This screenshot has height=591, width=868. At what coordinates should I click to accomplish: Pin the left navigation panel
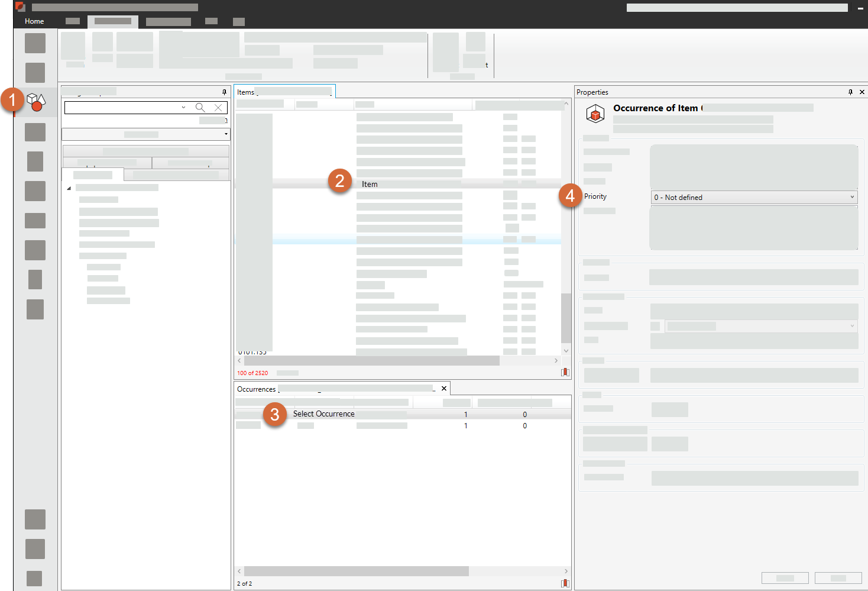224,92
